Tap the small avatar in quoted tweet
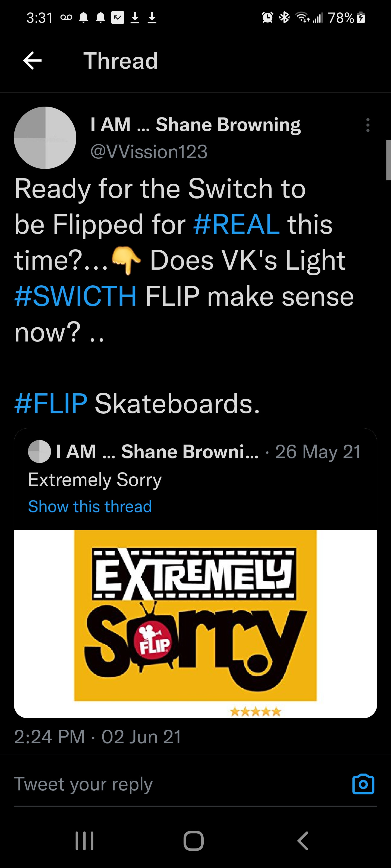391x868 pixels. coord(39,452)
